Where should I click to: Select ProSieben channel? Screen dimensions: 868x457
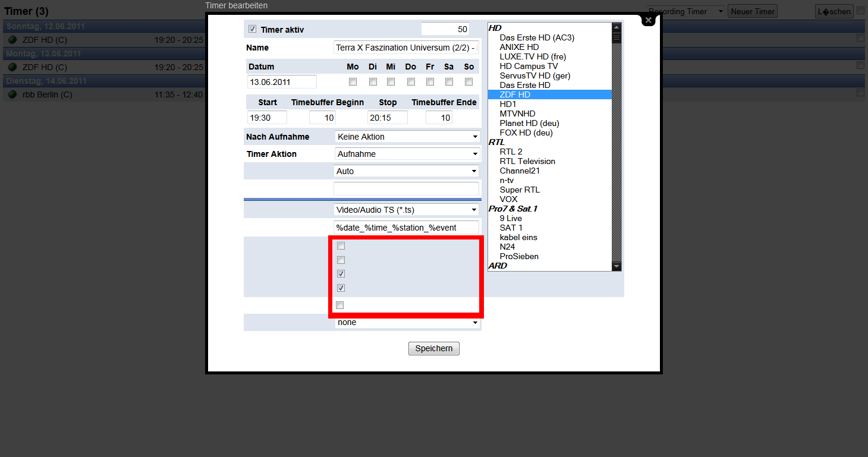(x=519, y=256)
